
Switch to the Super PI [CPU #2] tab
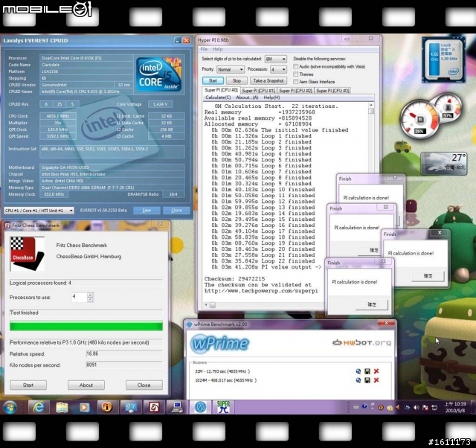coord(295,91)
